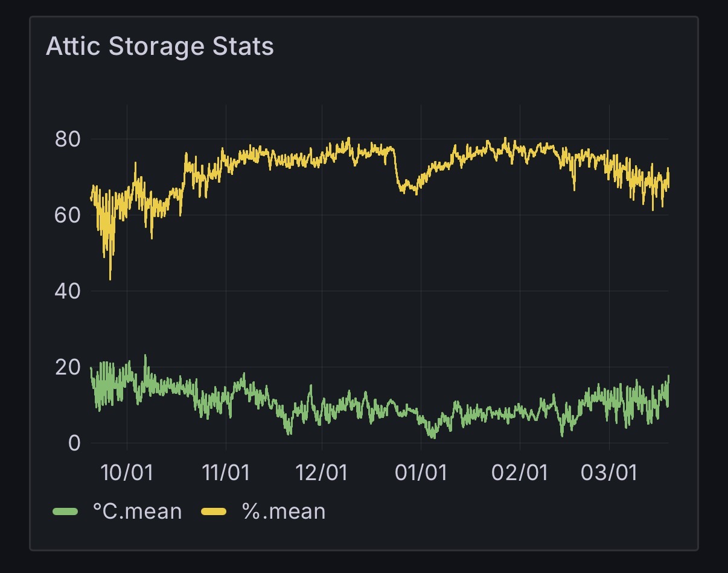Click the 20 y-axis tick label
This screenshot has width=728, height=573.
[x=67, y=367]
